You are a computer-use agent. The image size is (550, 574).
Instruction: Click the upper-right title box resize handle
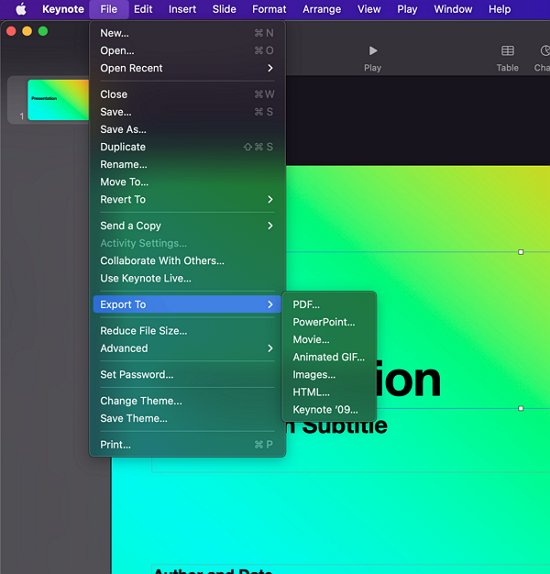click(521, 252)
